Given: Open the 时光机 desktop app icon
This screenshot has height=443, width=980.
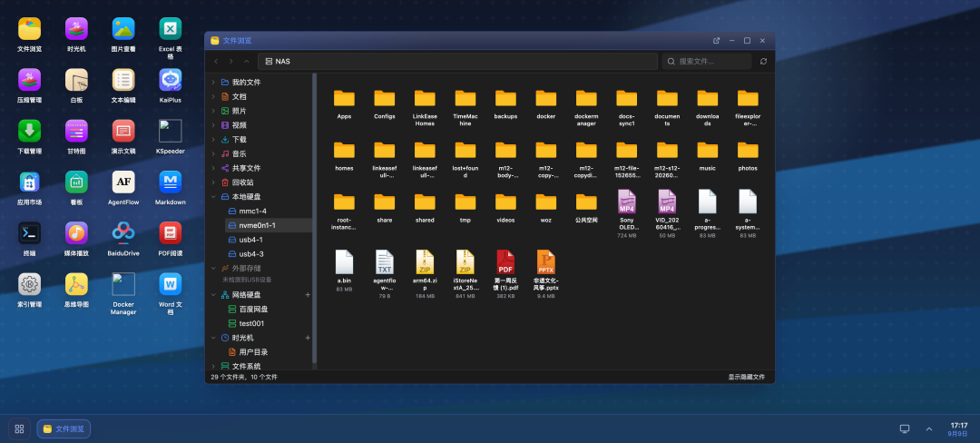Looking at the screenshot, I should click(x=76, y=29).
